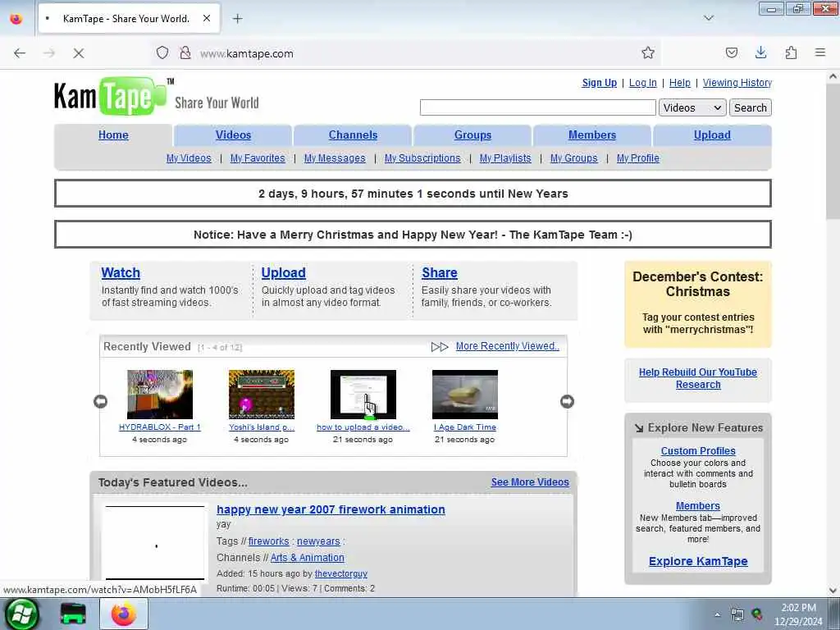This screenshot has width=840, height=630.
Task: Click the KamTape logo
Action: pos(111,97)
